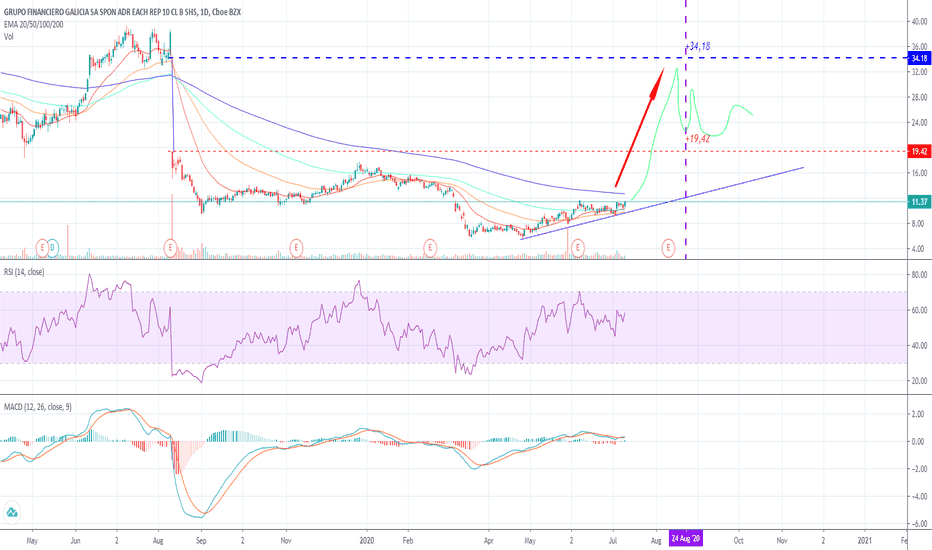Click the teal 11.37 current price tag
The height and width of the screenshot is (550, 932).
click(920, 202)
